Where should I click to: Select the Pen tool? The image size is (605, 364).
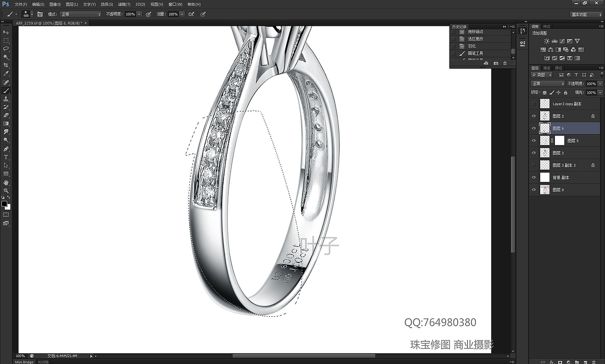(6, 149)
